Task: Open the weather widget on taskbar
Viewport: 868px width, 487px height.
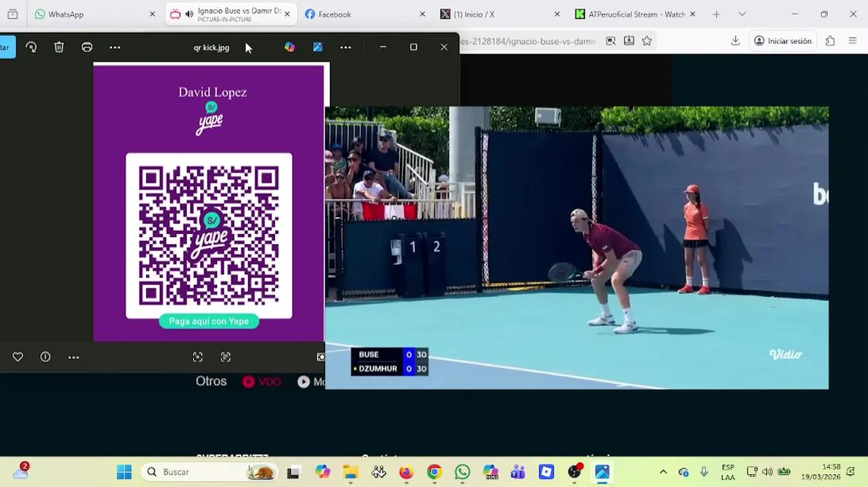Action: [x=20, y=471]
